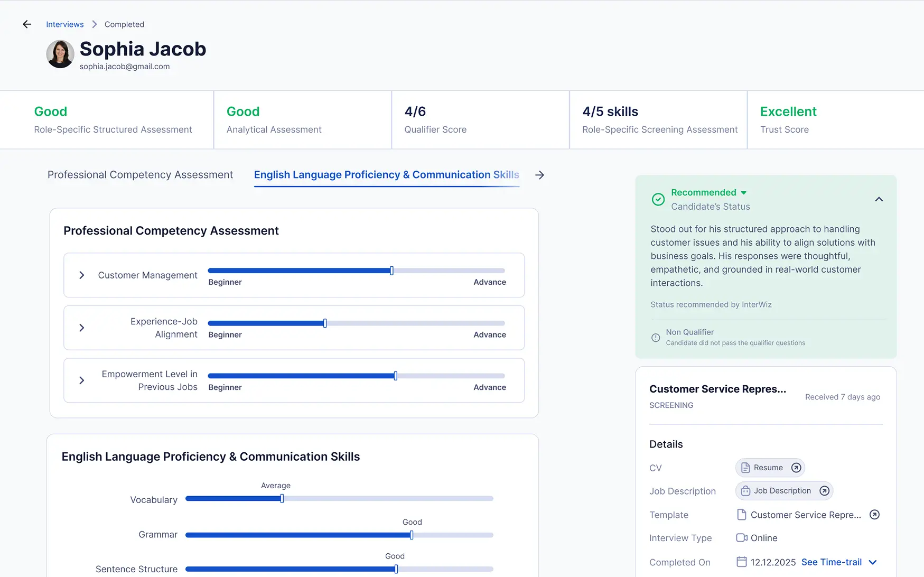
Task: Expand the Experience-Job Alignment row
Action: pyautogui.click(x=82, y=328)
